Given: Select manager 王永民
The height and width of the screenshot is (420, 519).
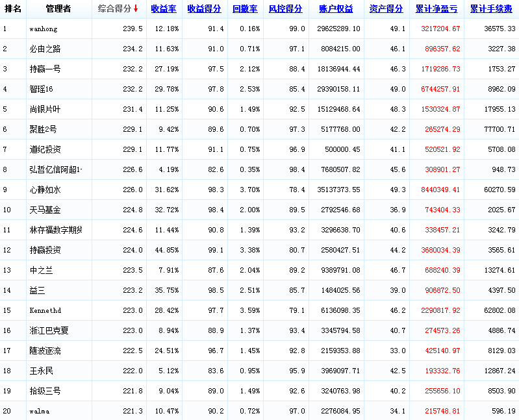Looking at the screenshot, I should point(42,371).
